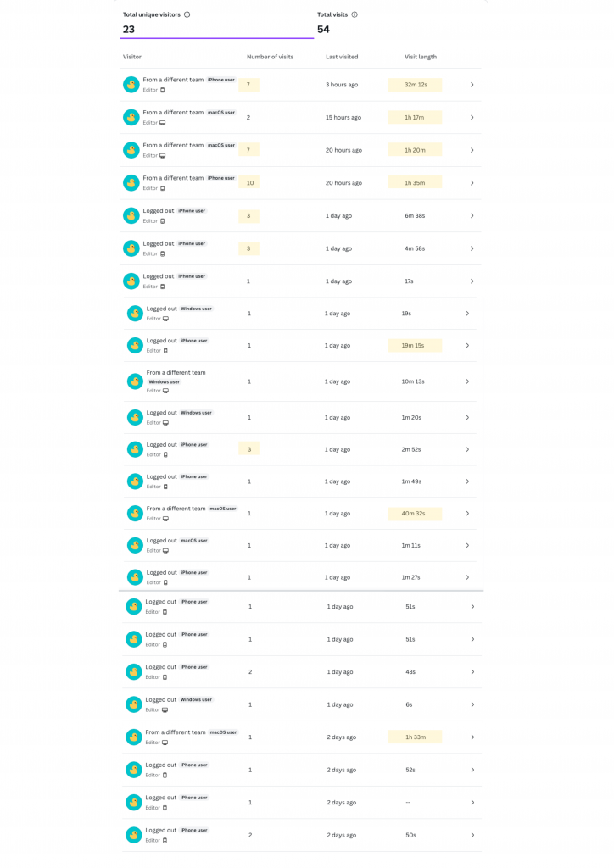Click desktop device icon in 1h 17m row
614x868 pixels.
pyautogui.click(x=162, y=123)
